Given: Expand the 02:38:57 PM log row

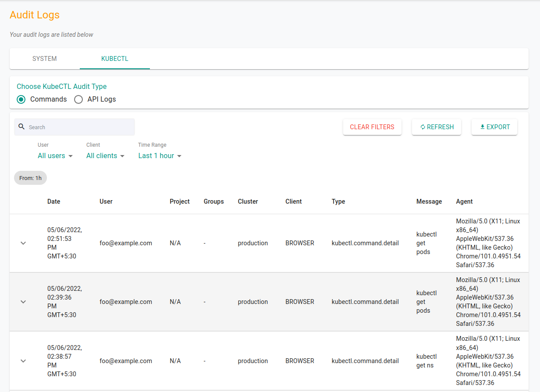Looking at the screenshot, I should [x=24, y=361].
